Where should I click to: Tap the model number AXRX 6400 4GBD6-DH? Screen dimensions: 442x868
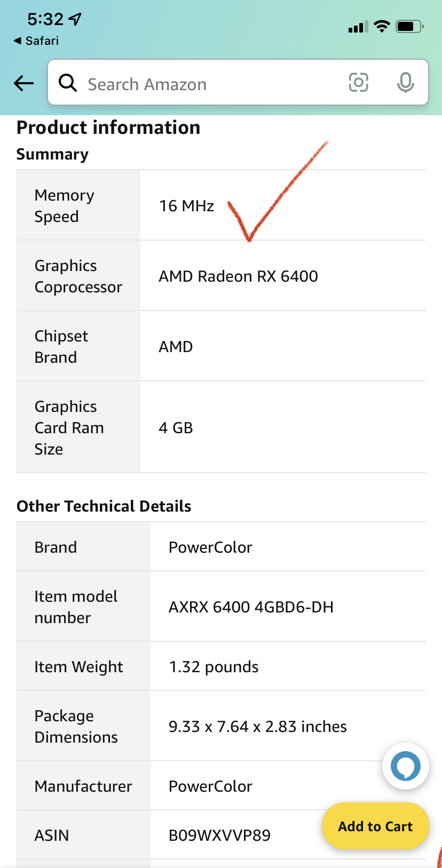pyautogui.click(x=251, y=607)
